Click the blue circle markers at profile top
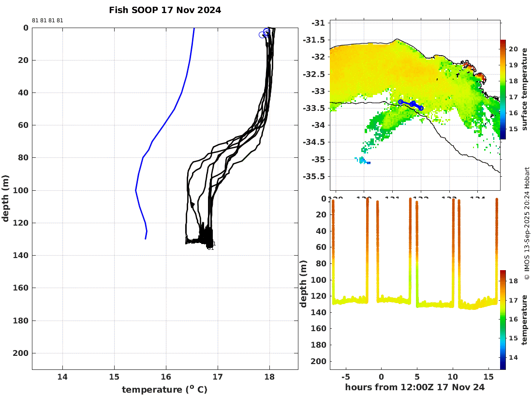This screenshot has width=532, height=397. pyautogui.click(x=265, y=33)
